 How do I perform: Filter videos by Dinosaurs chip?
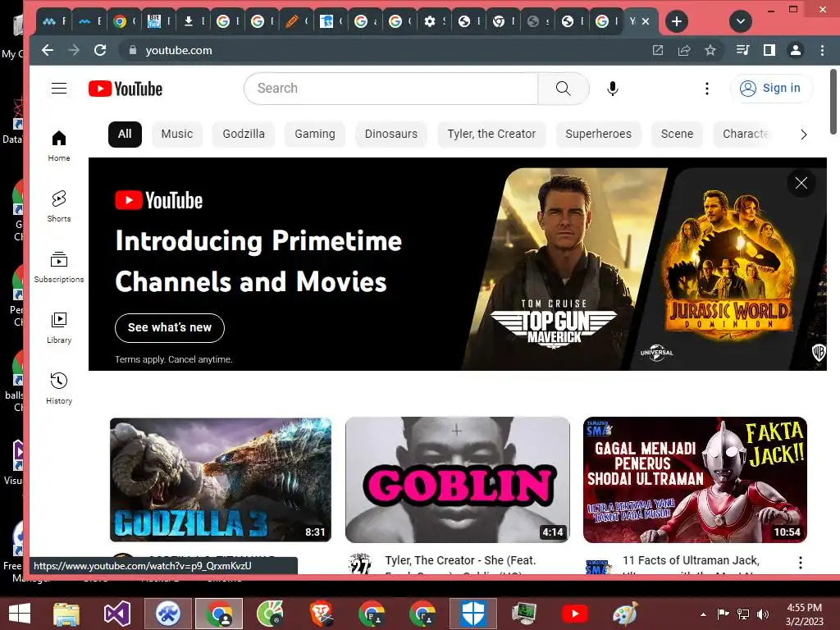391,134
